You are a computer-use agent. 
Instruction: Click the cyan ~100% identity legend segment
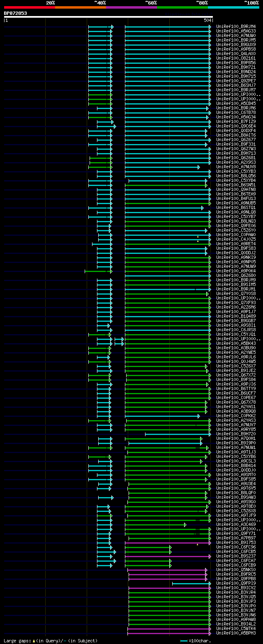tap(233, 7)
